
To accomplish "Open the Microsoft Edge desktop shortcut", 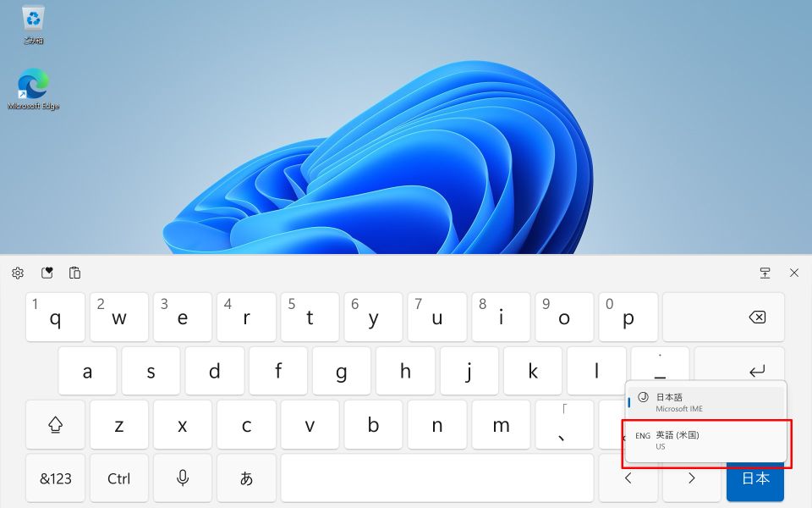I will point(33,90).
